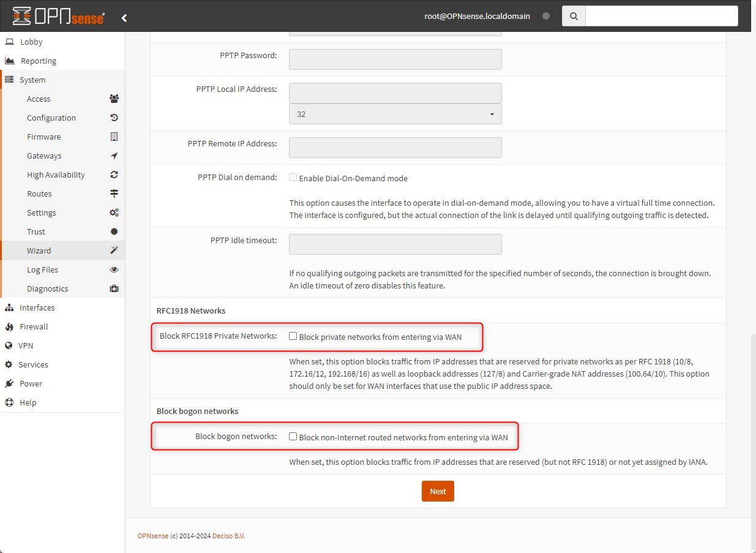Click the Firmware chip icon
756x553 pixels.
click(114, 137)
